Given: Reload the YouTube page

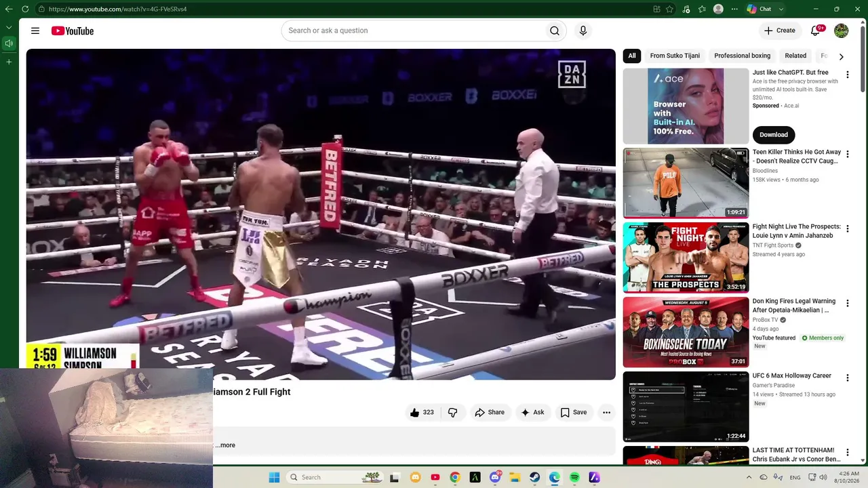Looking at the screenshot, I should pos(25,9).
